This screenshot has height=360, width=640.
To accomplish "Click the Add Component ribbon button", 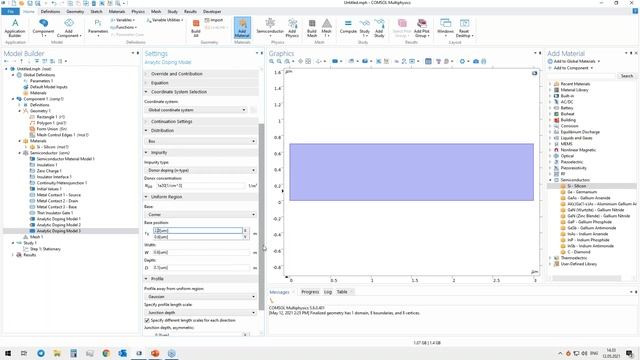I will [69, 28].
